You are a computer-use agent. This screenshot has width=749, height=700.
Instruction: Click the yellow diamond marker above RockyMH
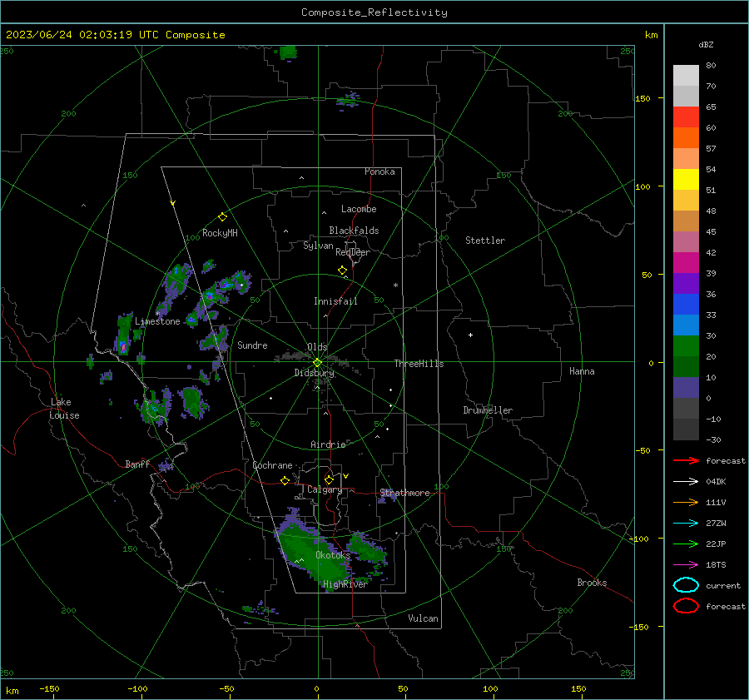(x=222, y=217)
